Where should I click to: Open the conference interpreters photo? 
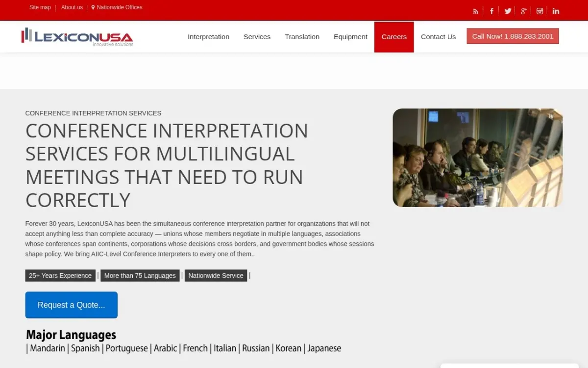tap(478, 158)
